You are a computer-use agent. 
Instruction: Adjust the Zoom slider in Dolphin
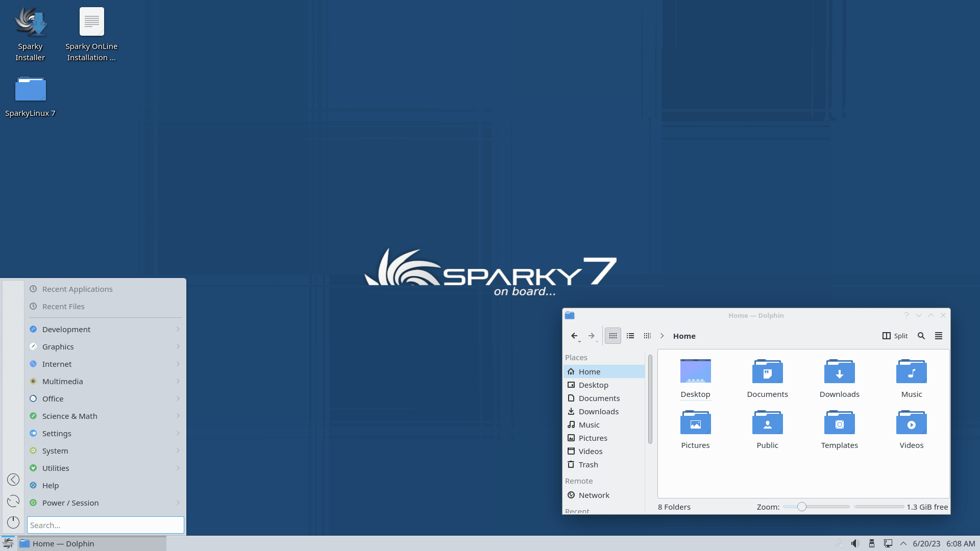click(802, 507)
